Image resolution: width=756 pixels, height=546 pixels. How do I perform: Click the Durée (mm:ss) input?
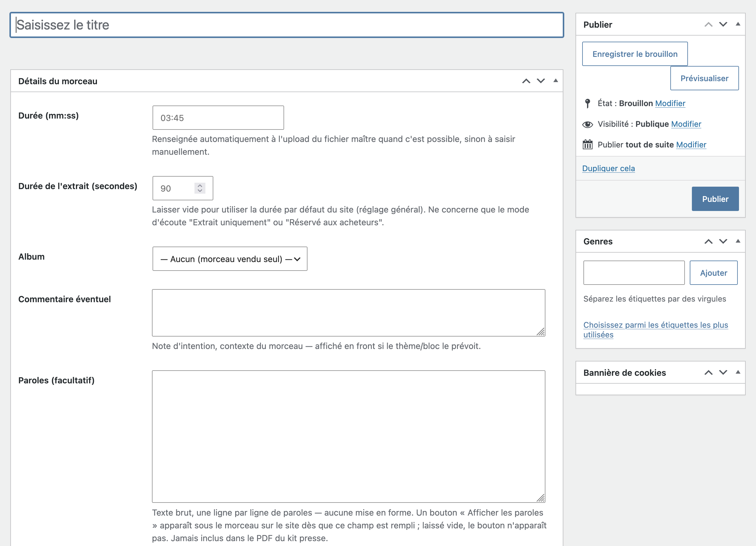click(218, 118)
